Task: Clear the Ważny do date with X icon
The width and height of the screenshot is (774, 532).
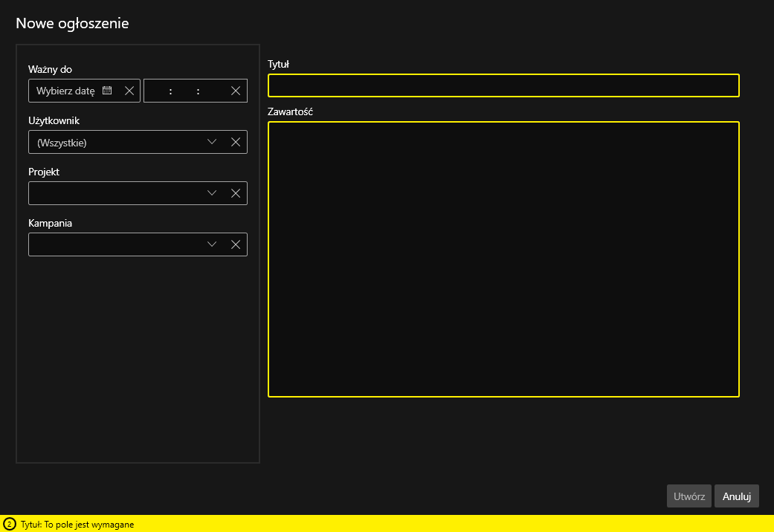Action: (129, 91)
